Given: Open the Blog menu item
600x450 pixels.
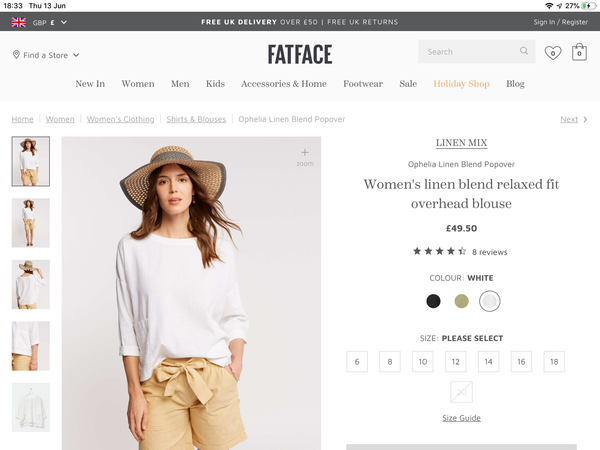Looking at the screenshot, I should coord(515,84).
